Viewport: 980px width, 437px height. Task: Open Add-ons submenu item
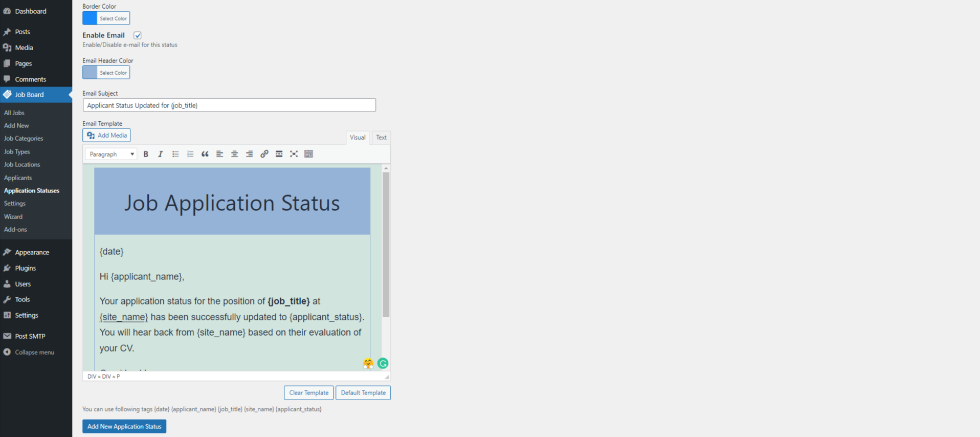15,230
